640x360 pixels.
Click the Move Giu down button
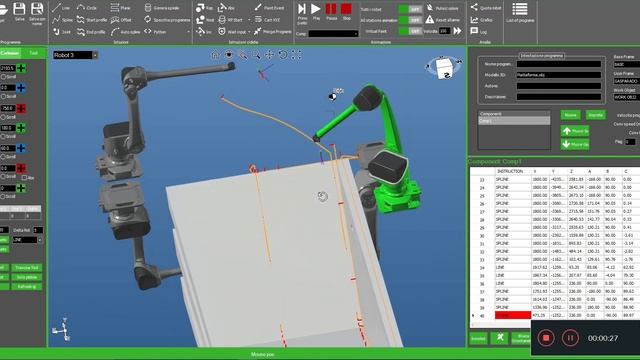coord(575,144)
